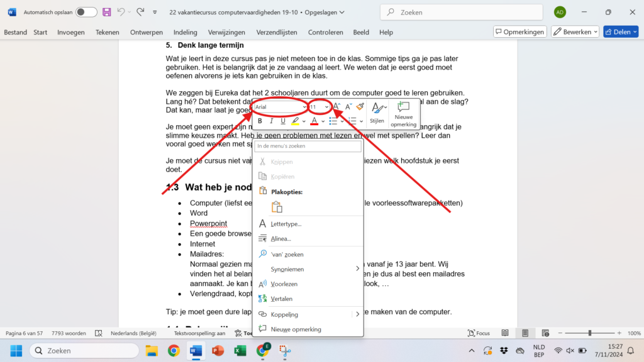644x362 pixels.
Task: Click the Bold button in mini toolbar
Action: coord(260,121)
